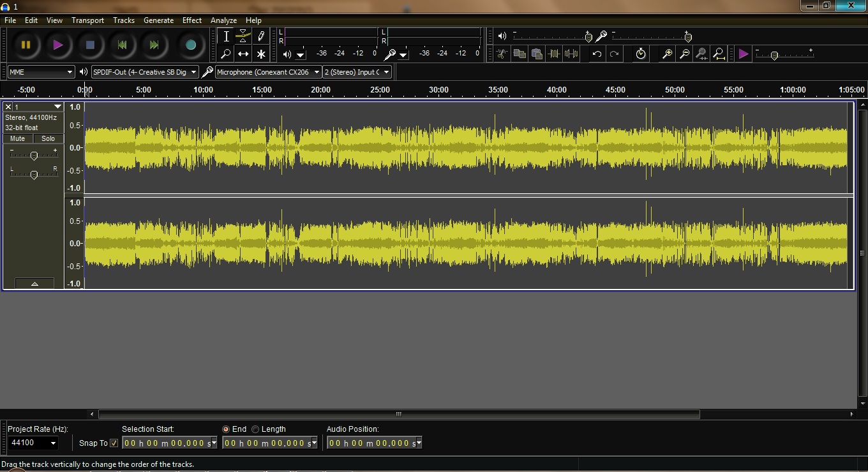Mute track 1
Image resolution: width=868 pixels, height=472 pixels.
tap(18, 138)
